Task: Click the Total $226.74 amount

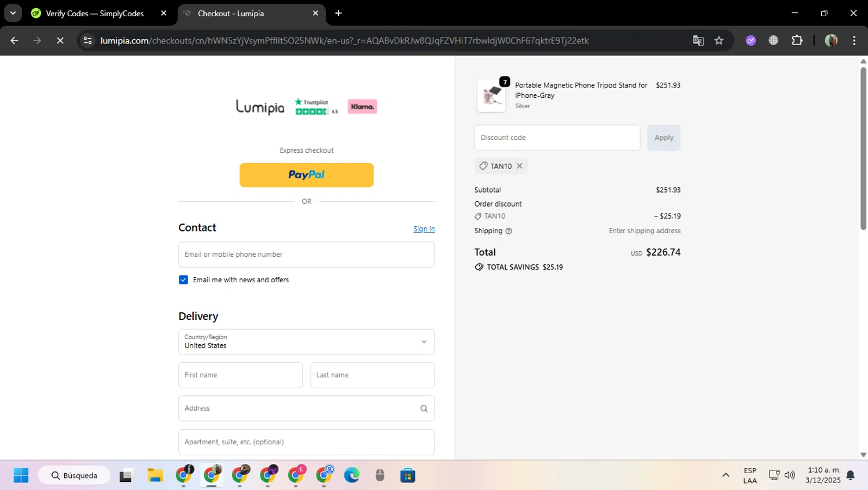Action: [663, 252]
